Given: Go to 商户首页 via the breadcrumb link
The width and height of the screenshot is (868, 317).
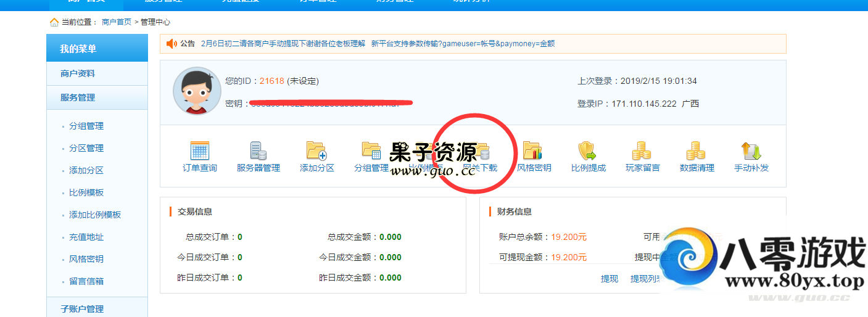Looking at the screenshot, I should (x=117, y=22).
